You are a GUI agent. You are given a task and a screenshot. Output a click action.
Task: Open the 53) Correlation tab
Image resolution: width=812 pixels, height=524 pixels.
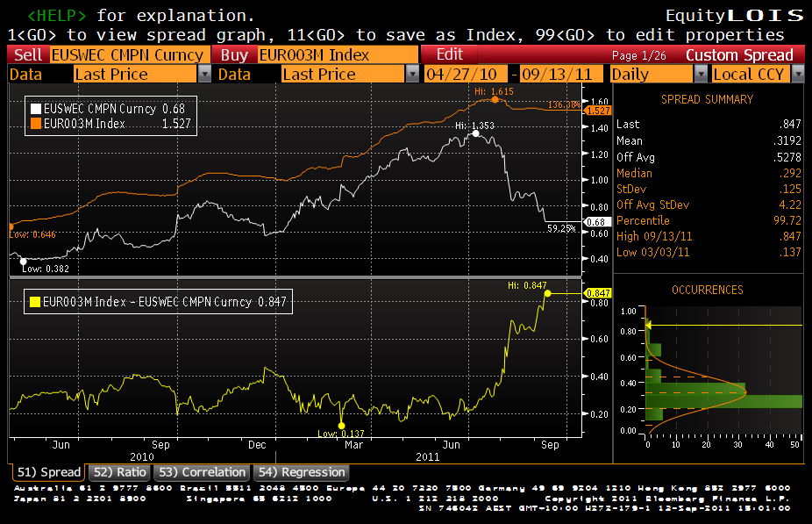[202, 472]
